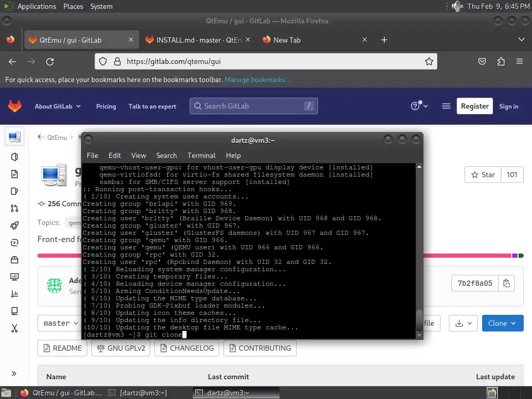The height and width of the screenshot is (399, 532).
Task: Switch to the INSTALL.md tab
Action: 198,40
